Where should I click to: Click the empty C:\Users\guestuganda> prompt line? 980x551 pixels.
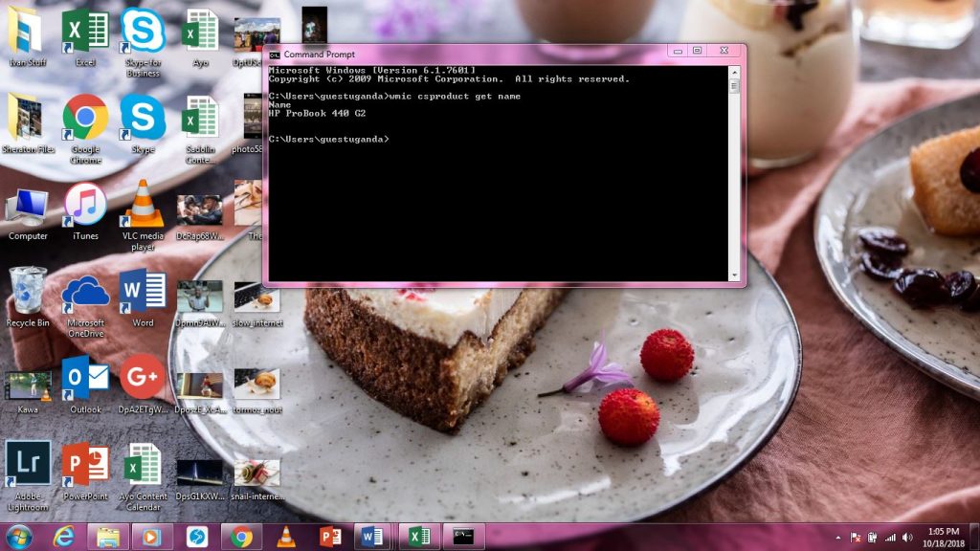[329, 140]
